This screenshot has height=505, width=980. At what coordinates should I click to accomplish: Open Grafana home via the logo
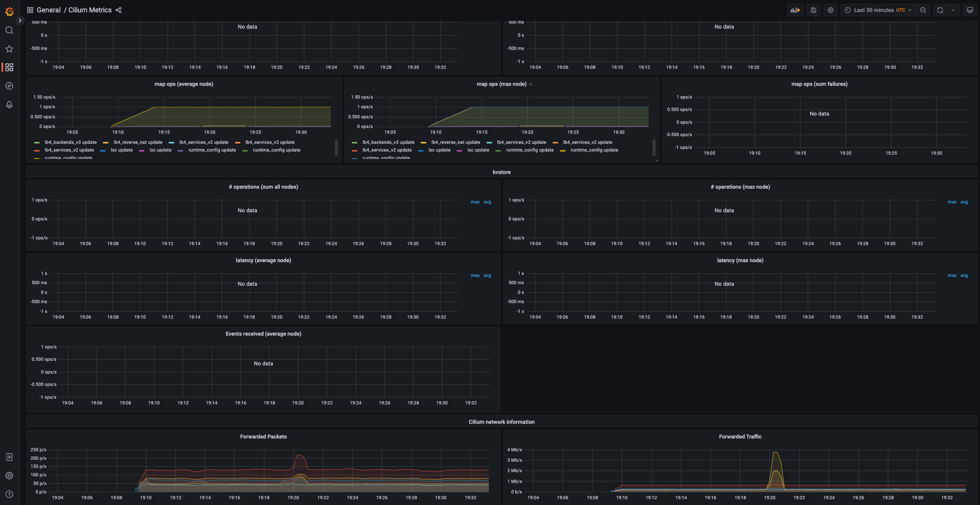[x=9, y=12]
